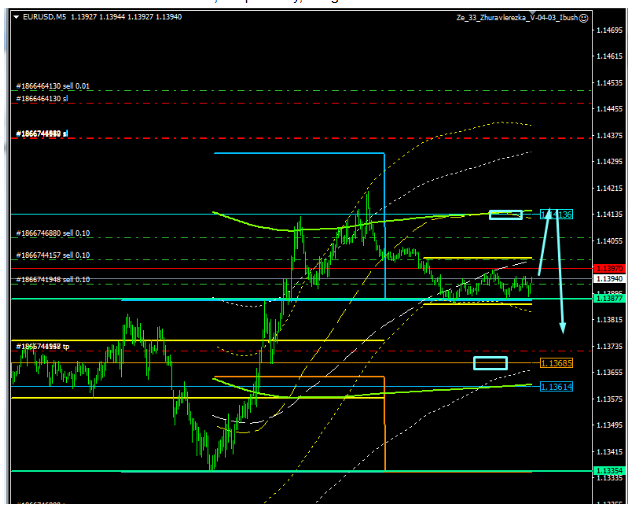Click the 1.13944 high price in chart header
The height and width of the screenshot is (513, 636).
112,17
